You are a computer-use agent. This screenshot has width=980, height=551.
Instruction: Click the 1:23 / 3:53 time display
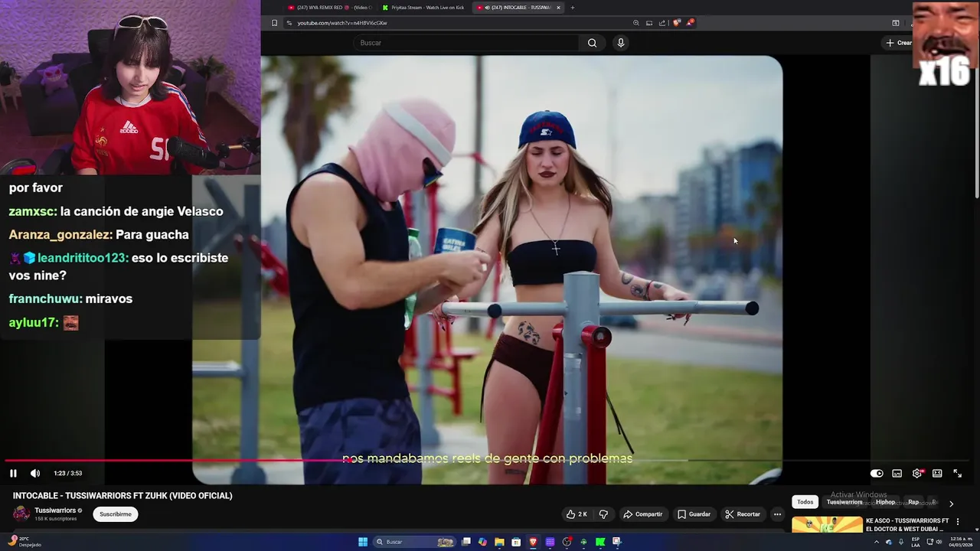pos(67,473)
